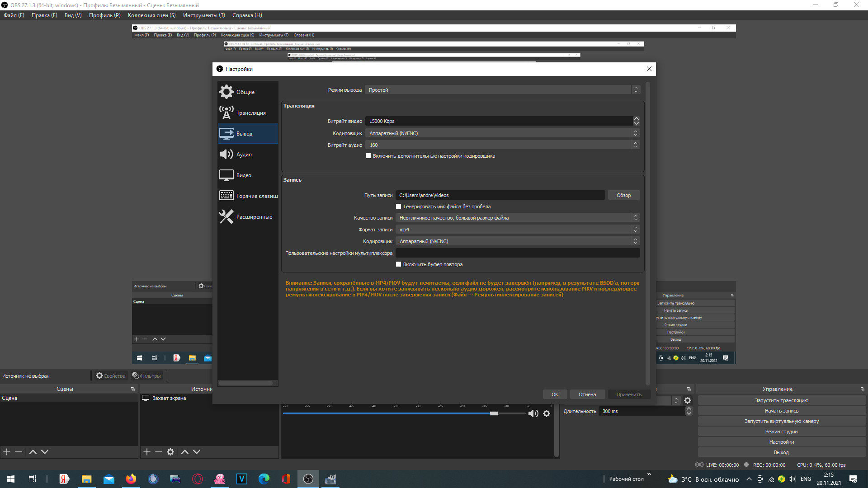Viewport: 868px width, 488px height.
Task: Click Обзор browse button
Action: click(623, 195)
